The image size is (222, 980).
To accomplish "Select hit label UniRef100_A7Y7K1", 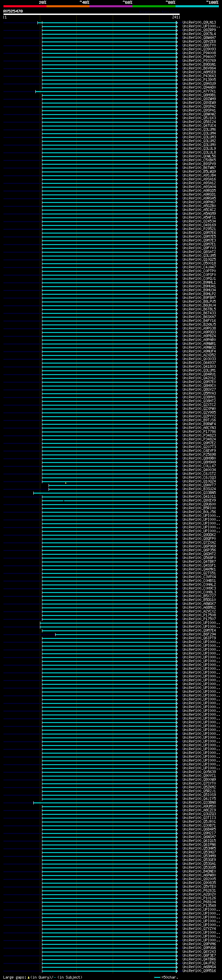I will tap(199, 91).
